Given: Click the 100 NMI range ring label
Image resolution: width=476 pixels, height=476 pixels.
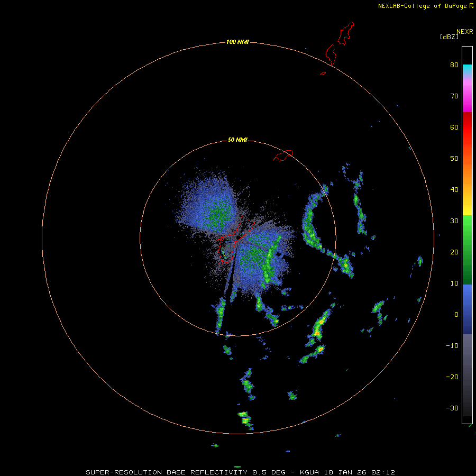Looking at the screenshot, I should [x=237, y=42].
